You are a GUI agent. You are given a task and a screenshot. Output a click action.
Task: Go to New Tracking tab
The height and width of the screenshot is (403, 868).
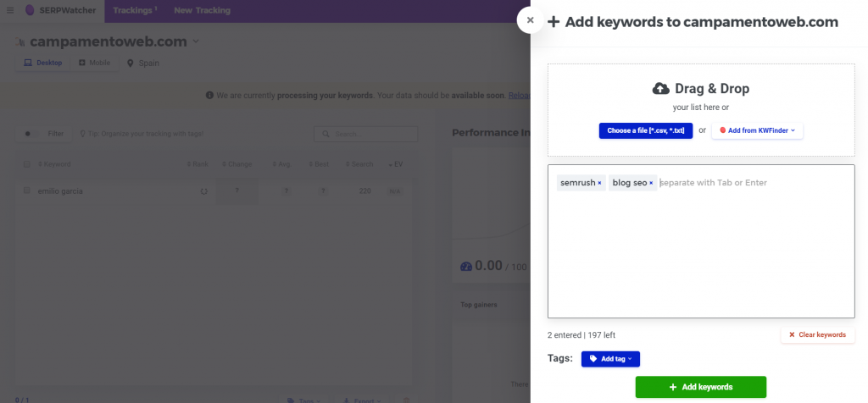pyautogui.click(x=202, y=10)
